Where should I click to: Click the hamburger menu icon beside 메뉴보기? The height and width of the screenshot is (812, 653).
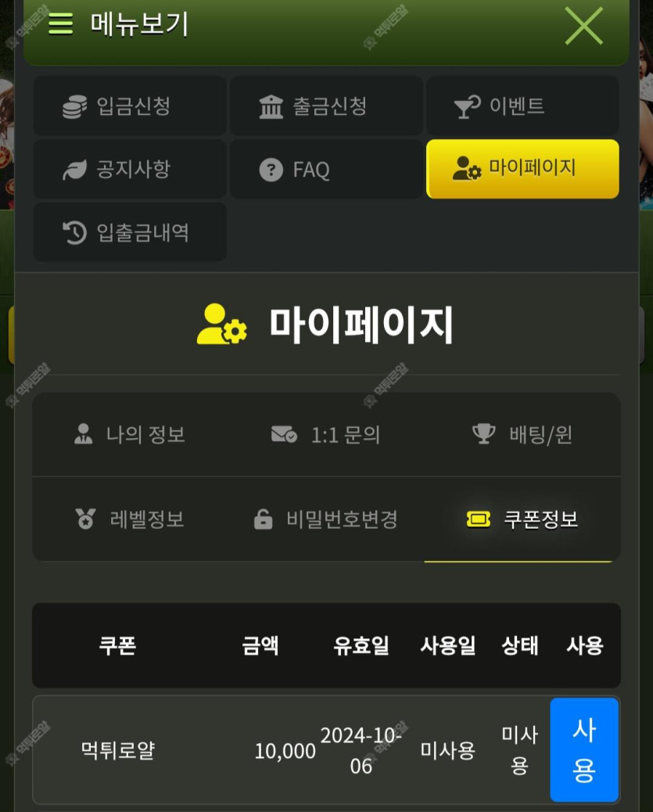(x=60, y=23)
